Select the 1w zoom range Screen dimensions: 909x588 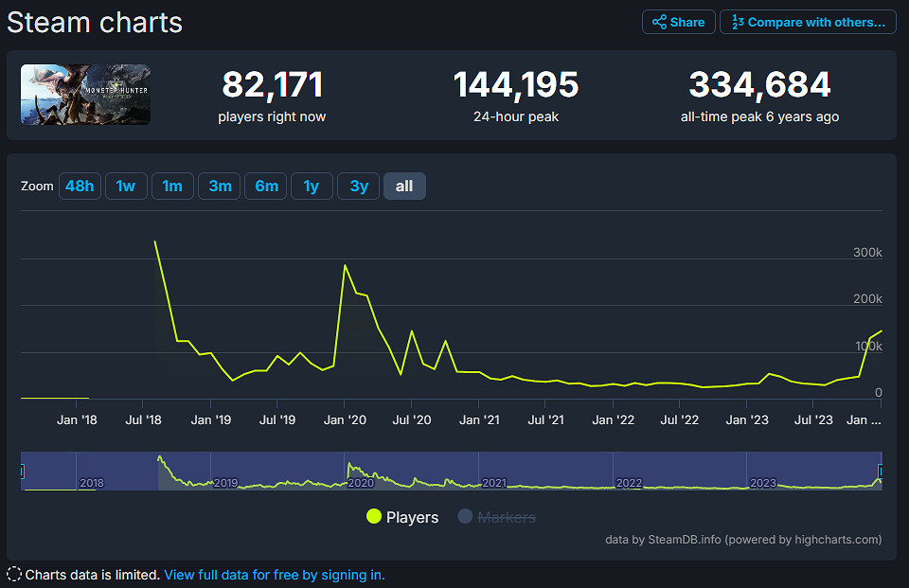(126, 186)
